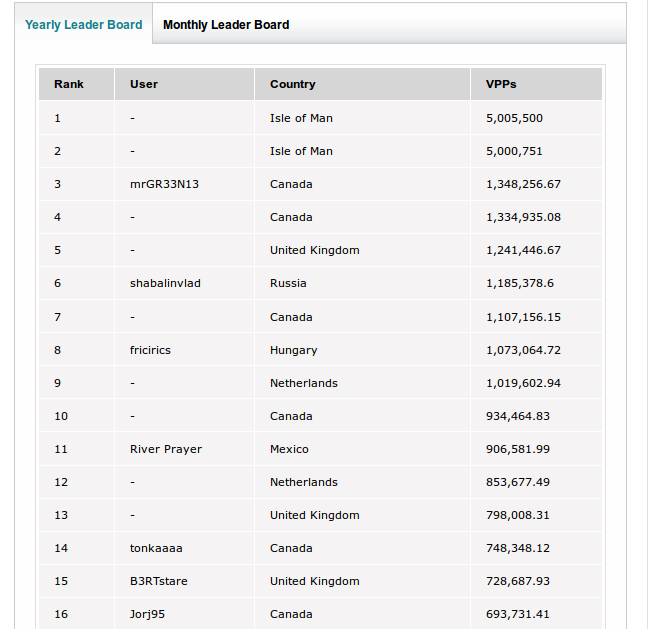The image size is (656, 629).
Task: Click VPPs value 728,687.93
Action: click(518, 581)
